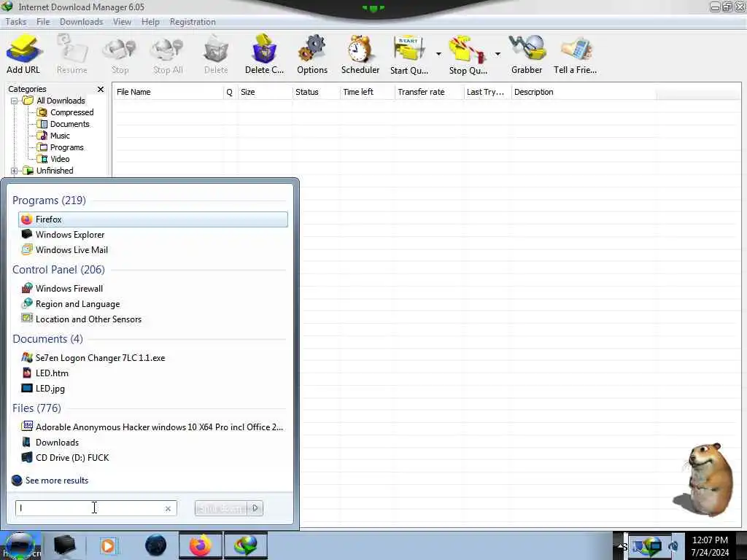This screenshot has height=560, width=747.
Task: Open Location and Other Sensors result
Action: 153,319
